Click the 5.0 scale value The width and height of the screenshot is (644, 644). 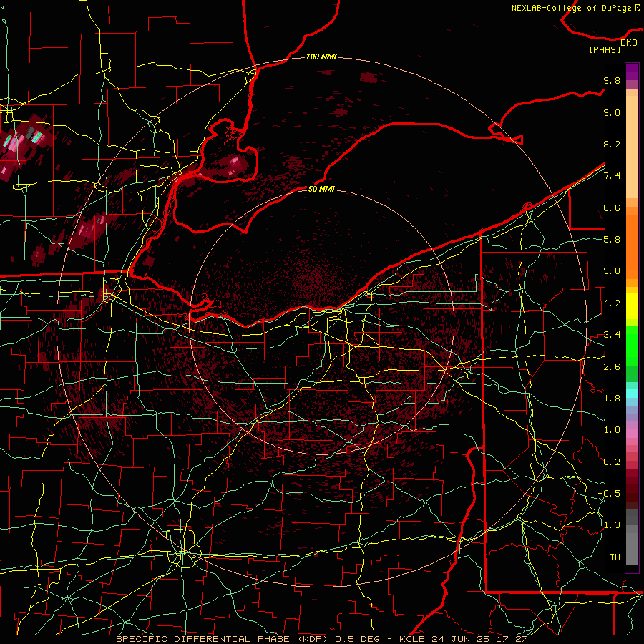612,271
